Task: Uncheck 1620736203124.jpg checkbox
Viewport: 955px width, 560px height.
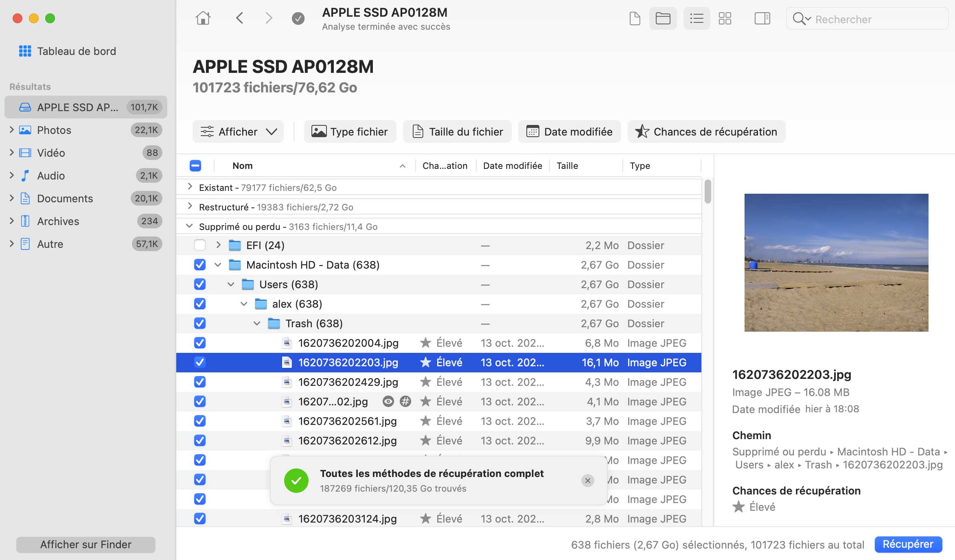Action: click(x=200, y=518)
